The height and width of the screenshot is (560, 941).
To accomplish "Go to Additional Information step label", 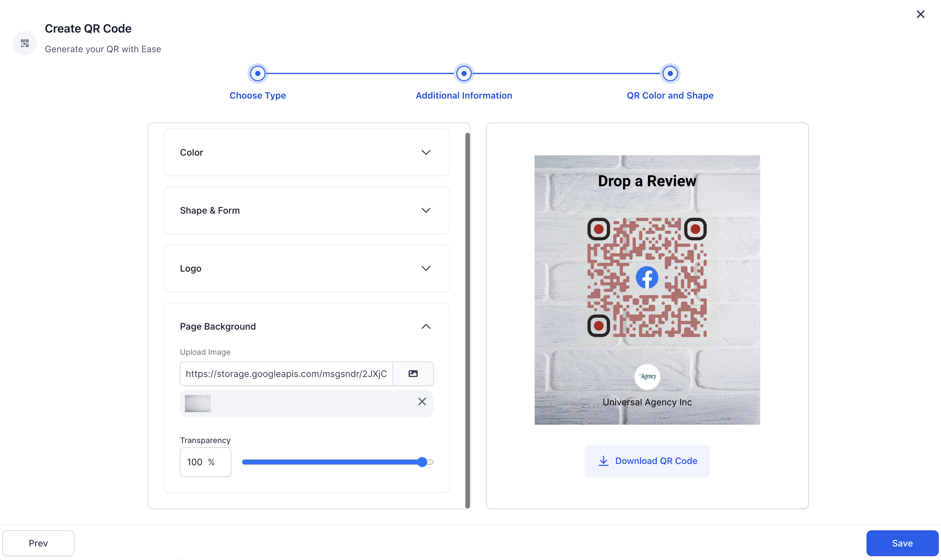I will [464, 95].
